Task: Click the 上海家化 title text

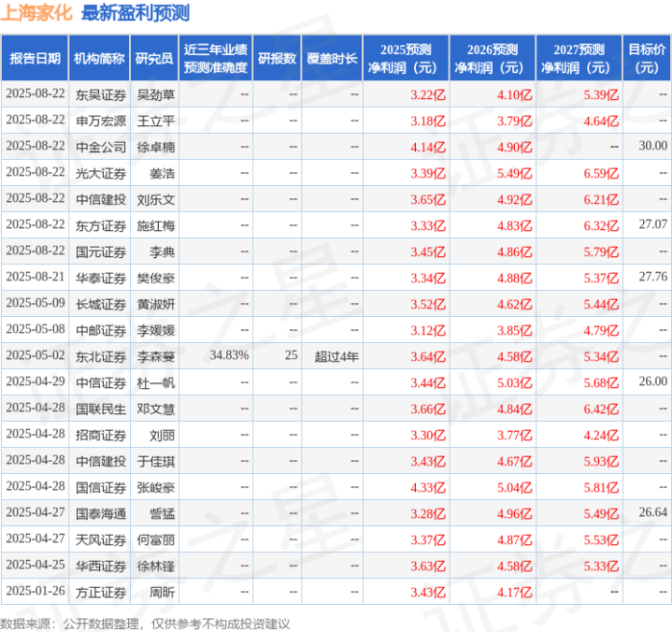Action: point(36,13)
